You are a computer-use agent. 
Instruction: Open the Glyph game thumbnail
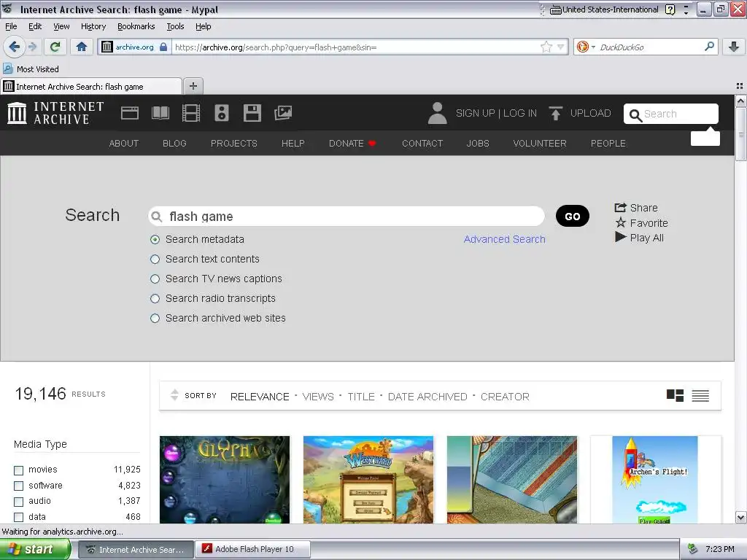coord(225,480)
